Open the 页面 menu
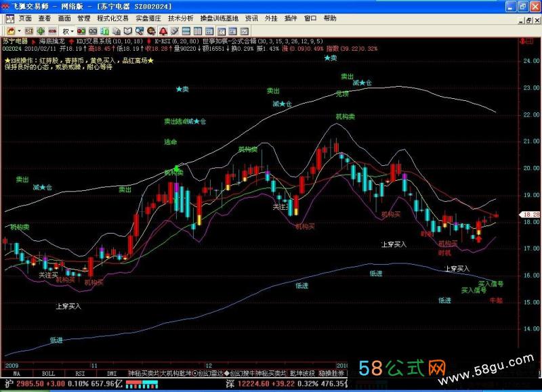 click(x=25, y=18)
